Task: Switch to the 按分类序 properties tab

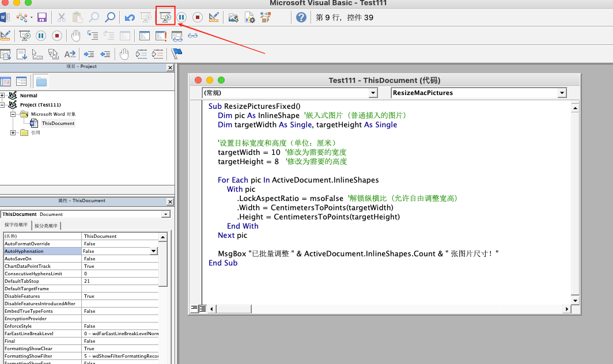Action: [46, 226]
